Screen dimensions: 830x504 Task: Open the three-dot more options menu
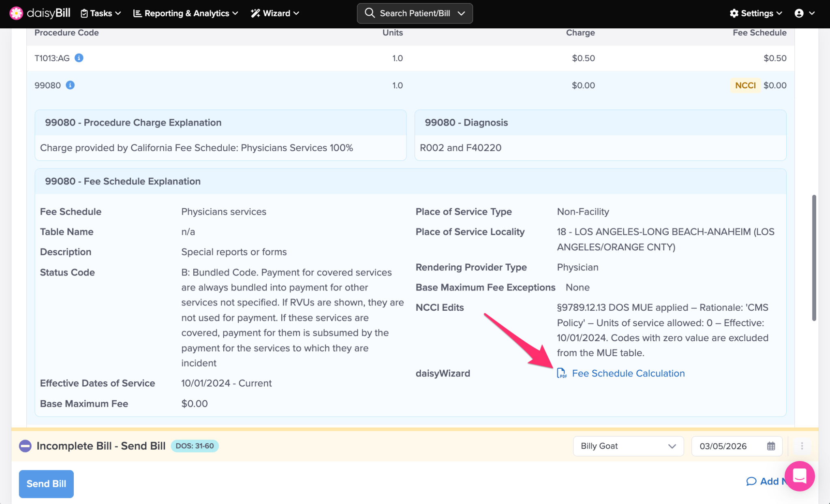[x=802, y=446]
